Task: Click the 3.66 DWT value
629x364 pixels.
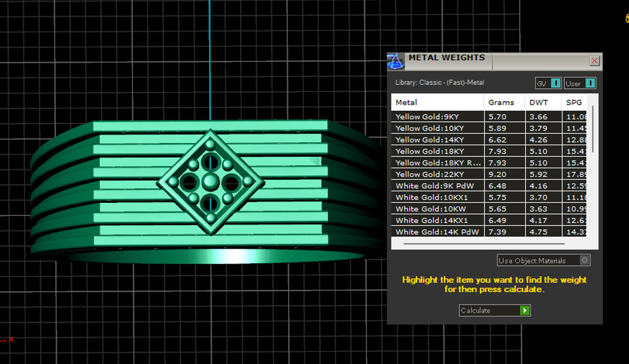Action: pos(538,117)
